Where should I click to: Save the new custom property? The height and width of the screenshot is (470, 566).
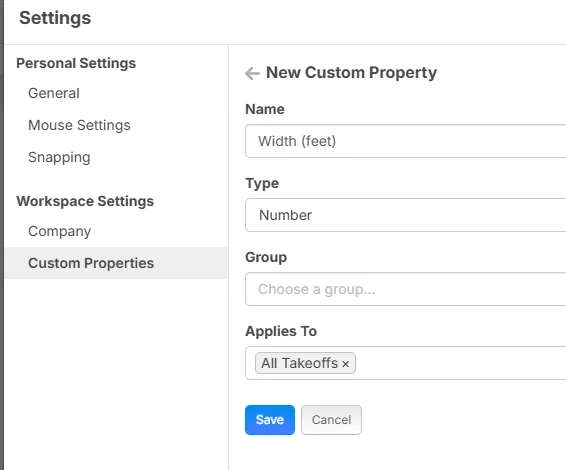click(270, 420)
